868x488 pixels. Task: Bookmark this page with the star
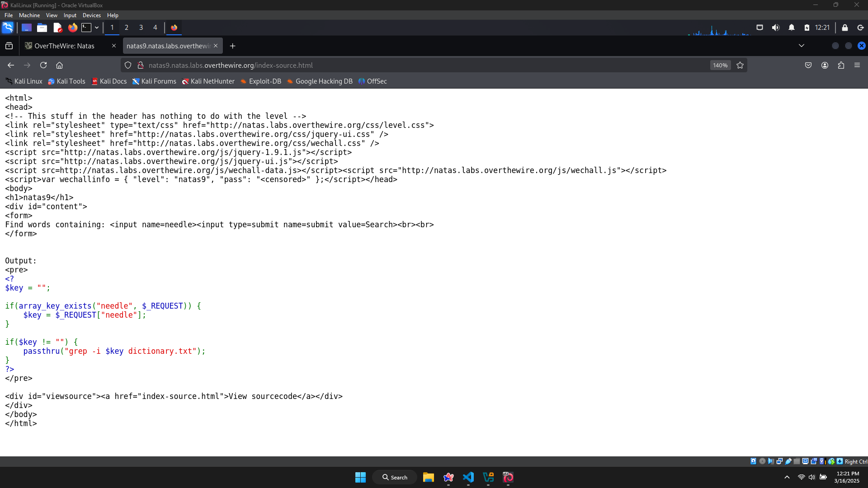(740, 65)
